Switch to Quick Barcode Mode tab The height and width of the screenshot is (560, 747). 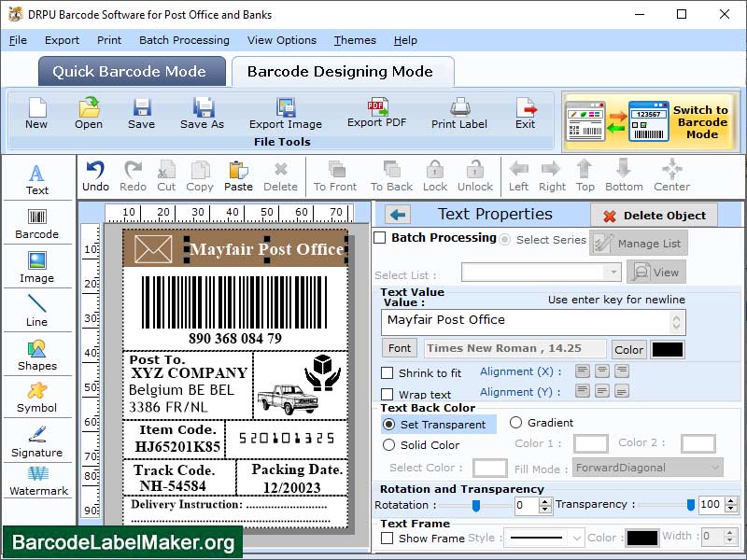pos(131,71)
